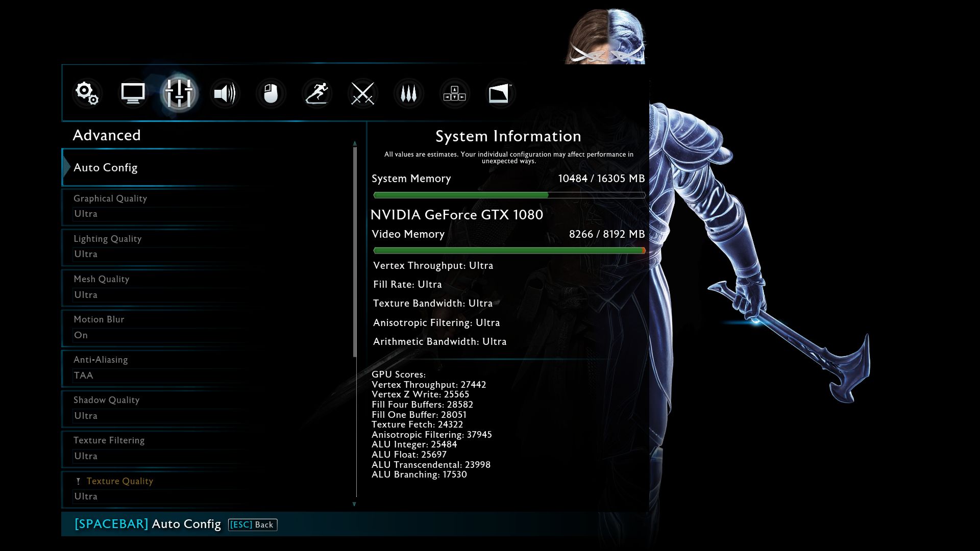
Task: Open the three daggers icon tab
Action: pos(408,93)
